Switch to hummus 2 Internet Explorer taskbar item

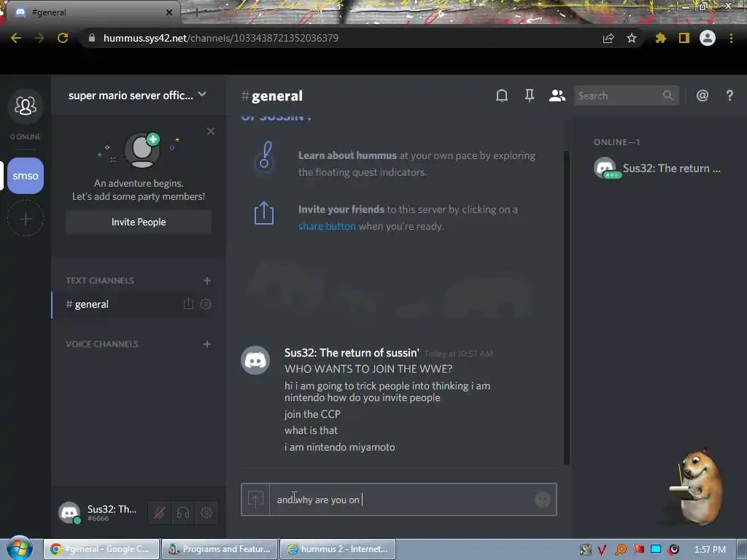tap(337, 549)
